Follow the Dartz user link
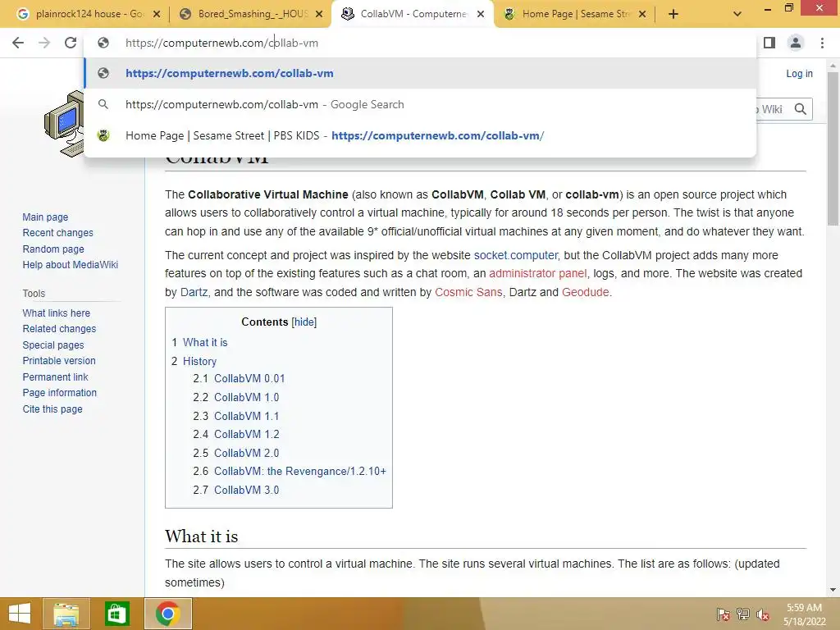This screenshot has height=630, width=840. tap(194, 292)
